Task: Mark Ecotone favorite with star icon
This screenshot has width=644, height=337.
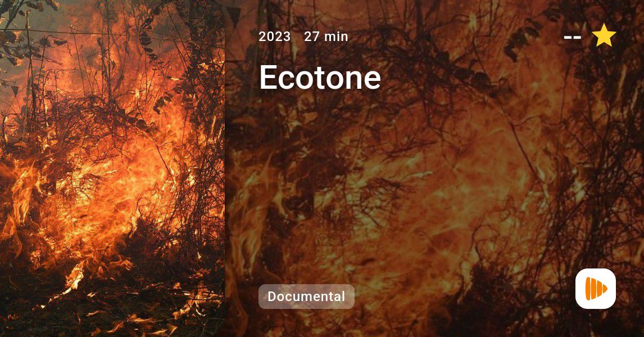Action: click(x=604, y=35)
